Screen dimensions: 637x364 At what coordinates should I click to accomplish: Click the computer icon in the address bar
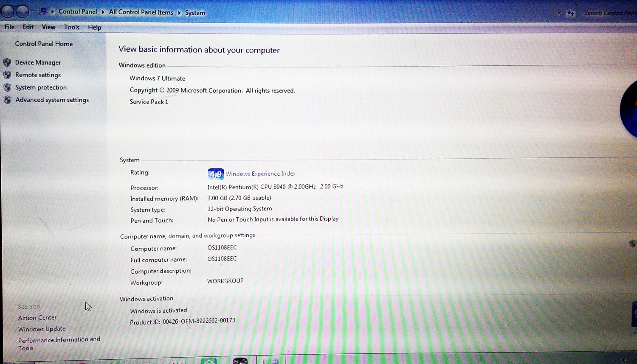click(x=43, y=11)
